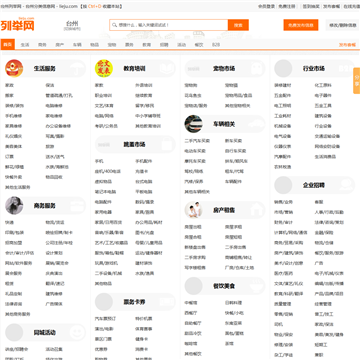The height and width of the screenshot is (360, 360).
Task: Open the 招聘 nav tab
Action: (164, 45)
